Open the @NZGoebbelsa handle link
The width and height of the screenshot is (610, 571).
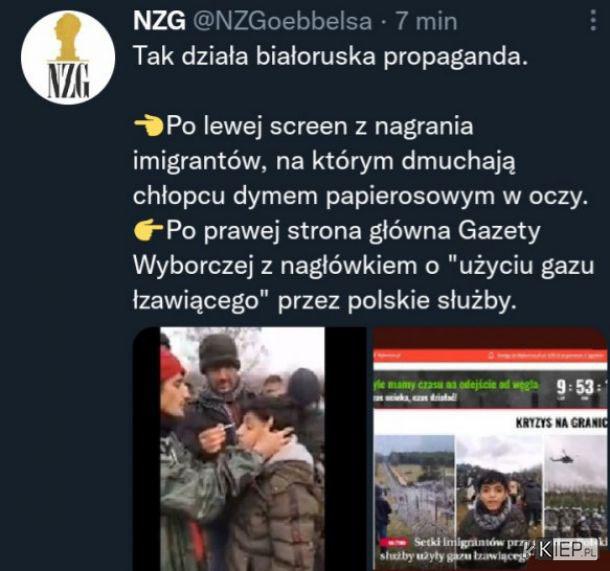pyautogui.click(x=282, y=21)
